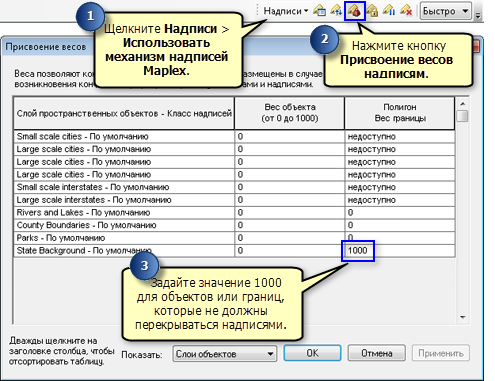
Task: Click the Parks feature weight cell
Action: (289, 238)
